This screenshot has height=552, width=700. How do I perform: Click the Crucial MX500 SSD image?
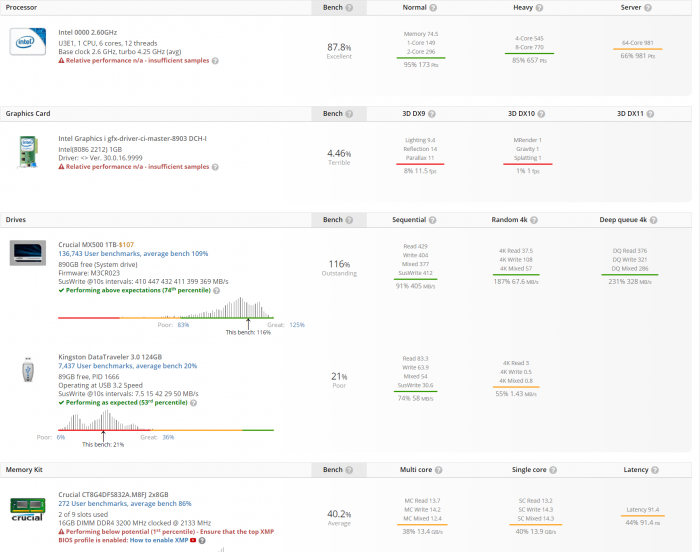click(28, 254)
